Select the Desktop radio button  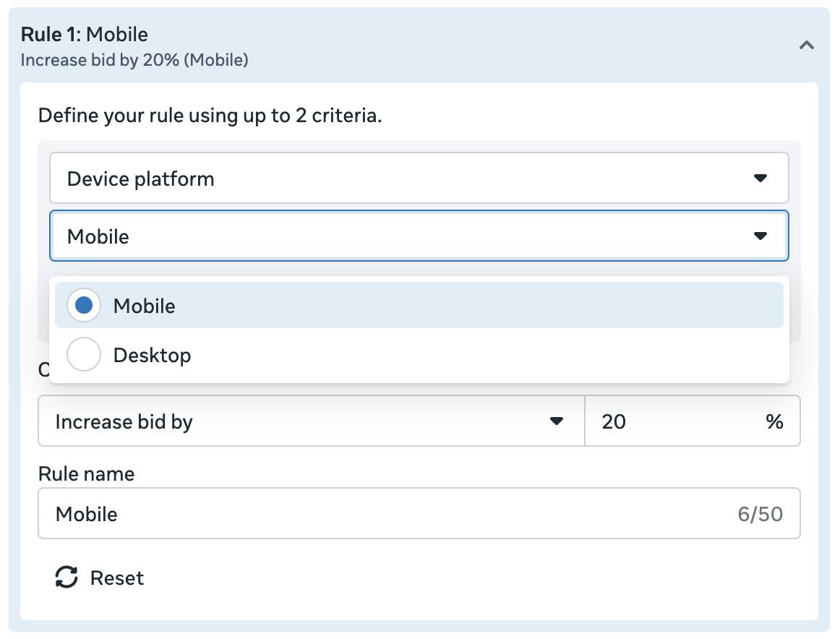(84, 355)
